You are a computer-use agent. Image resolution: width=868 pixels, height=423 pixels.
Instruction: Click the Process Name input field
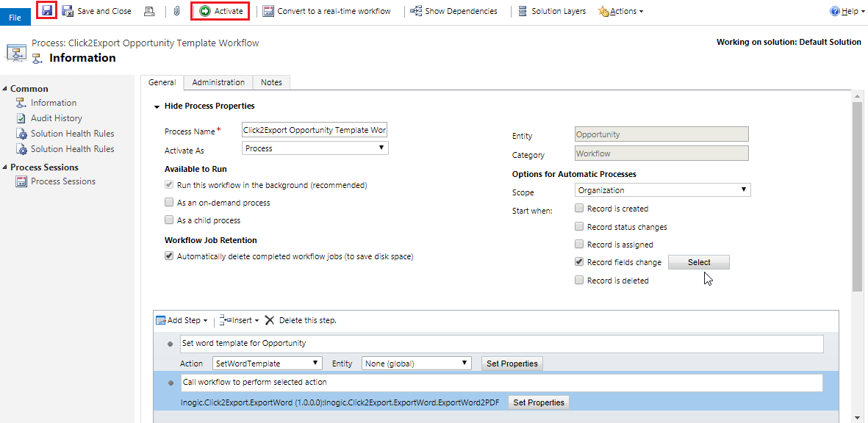[x=315, y=131]
